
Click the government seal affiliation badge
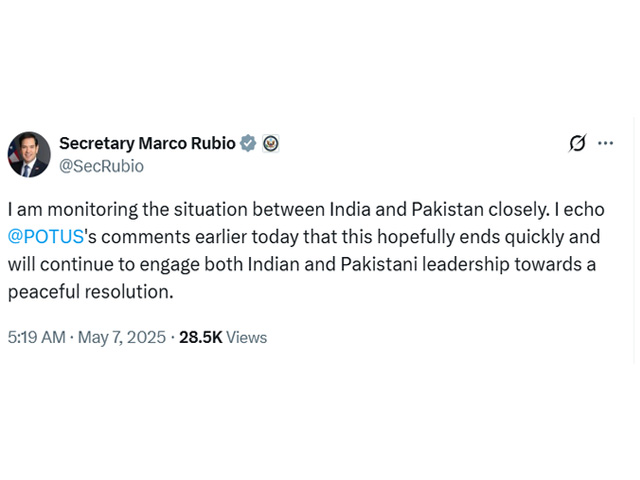270,143
